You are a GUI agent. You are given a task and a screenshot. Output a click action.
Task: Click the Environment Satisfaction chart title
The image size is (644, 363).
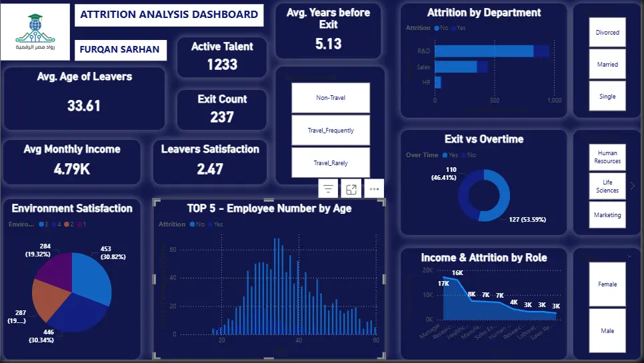[x=72, y=208]
